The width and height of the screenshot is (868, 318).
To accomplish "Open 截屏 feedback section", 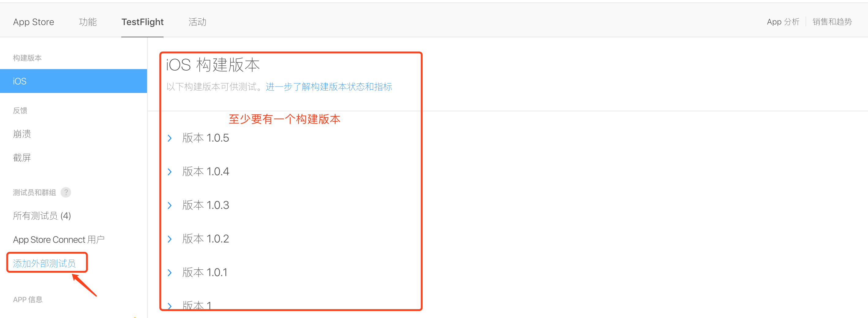I will [x=22, y=157].
